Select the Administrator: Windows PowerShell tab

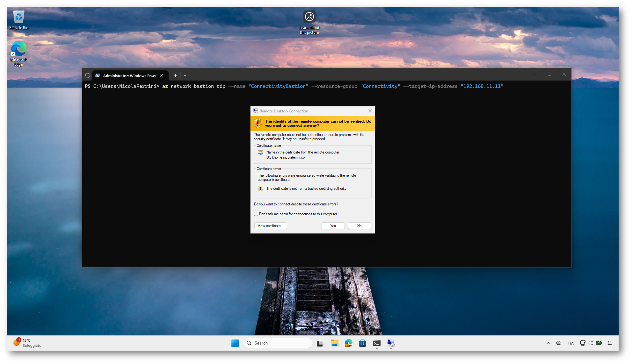click(129, 75)
